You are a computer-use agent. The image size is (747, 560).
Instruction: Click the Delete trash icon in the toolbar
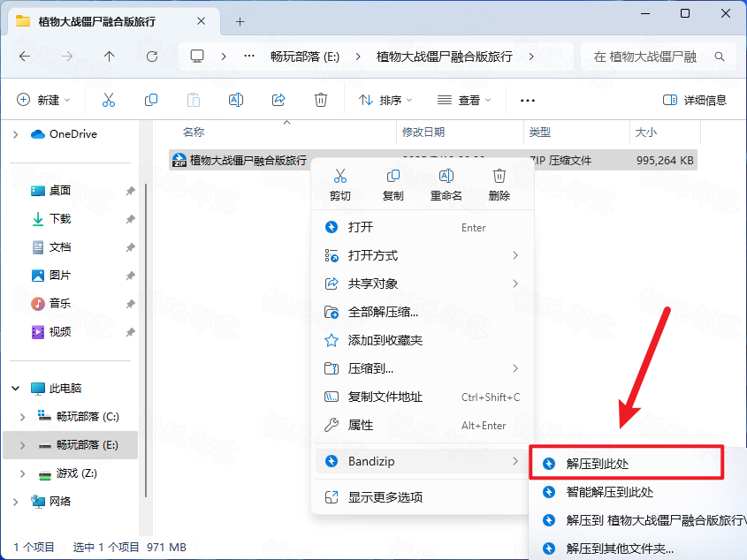(321, 100)
